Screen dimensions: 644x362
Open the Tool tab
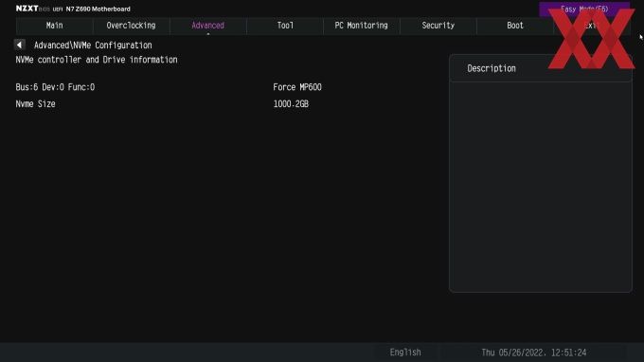285,26
